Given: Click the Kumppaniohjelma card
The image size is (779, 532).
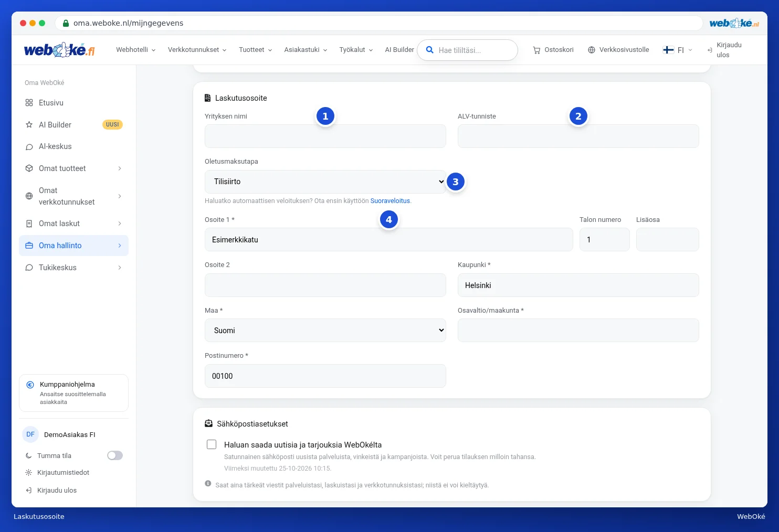Looking at the screenshot, I should [x=73, y=393].
